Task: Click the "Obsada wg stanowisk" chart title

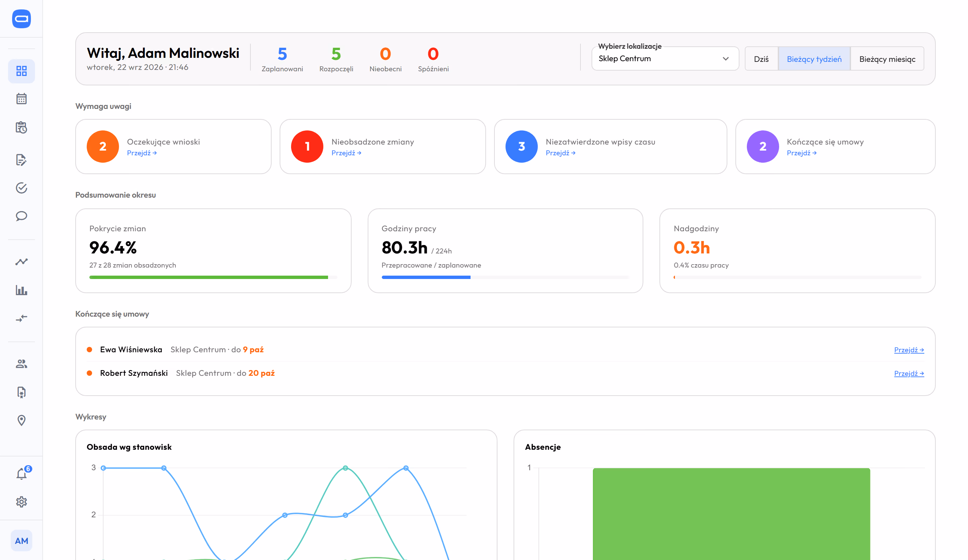Action: point(129,447)
